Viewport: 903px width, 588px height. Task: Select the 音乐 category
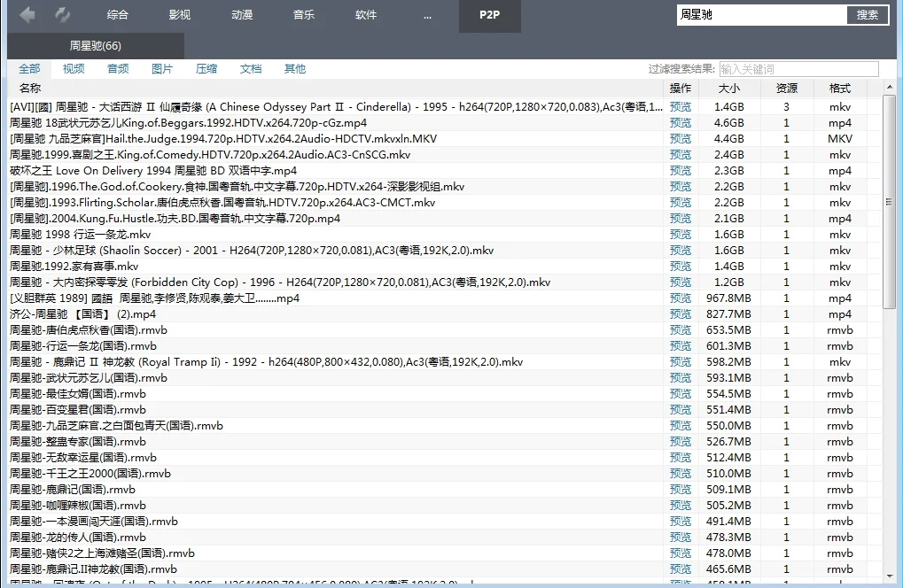pyautogui.click(x=303, y=15)
